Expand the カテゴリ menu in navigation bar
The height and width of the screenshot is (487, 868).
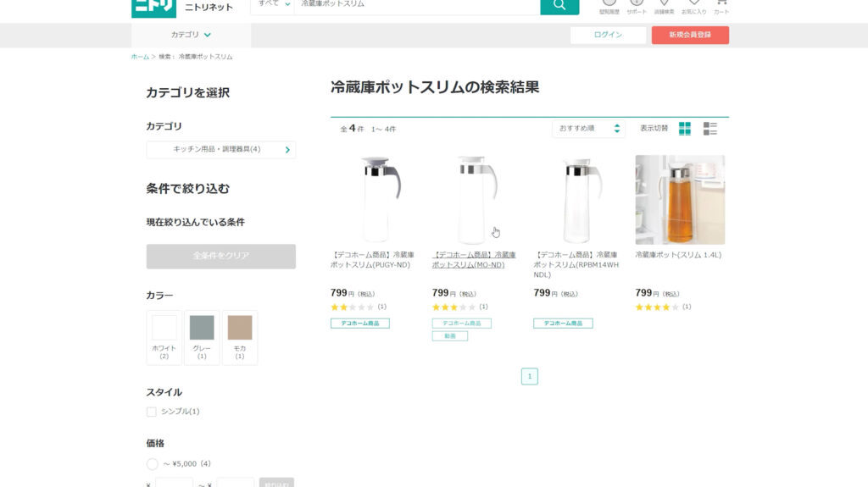191,35
